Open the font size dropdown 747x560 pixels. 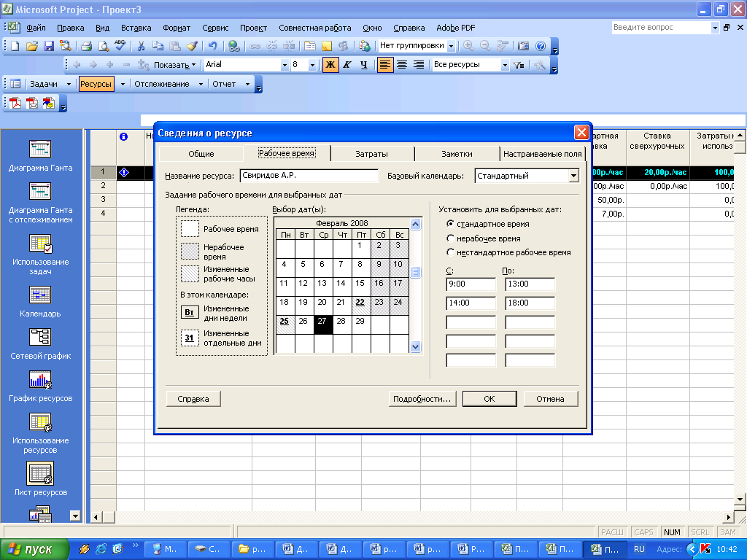(312, 65)
